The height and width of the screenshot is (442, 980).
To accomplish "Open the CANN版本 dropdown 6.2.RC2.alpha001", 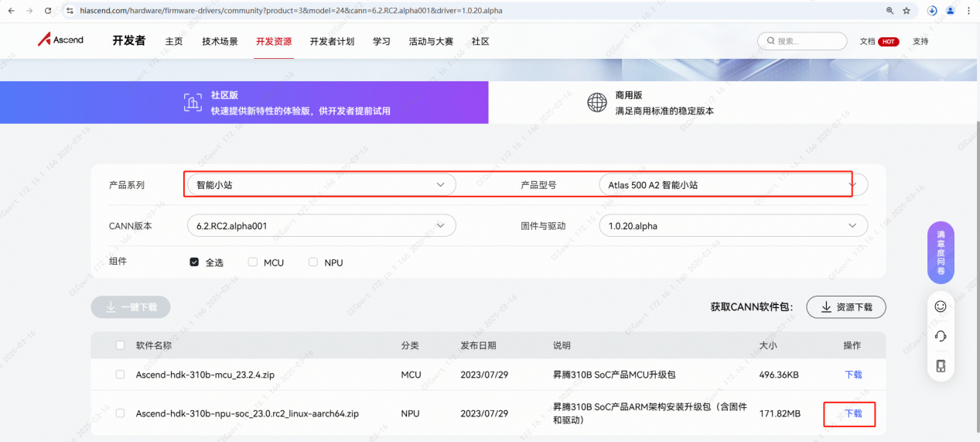I will pyautogui.click(x=322, y=226).
